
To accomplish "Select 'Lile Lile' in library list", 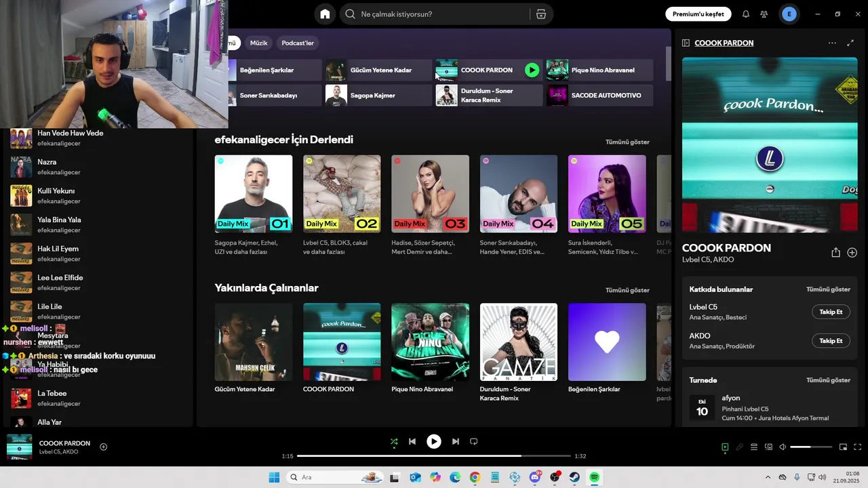I will click(x=98, y=311).
